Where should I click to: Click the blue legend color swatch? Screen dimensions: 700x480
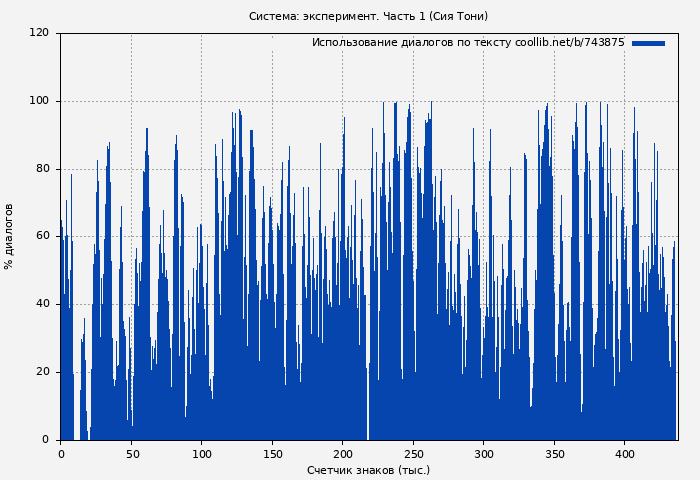(x=648, y=43)
